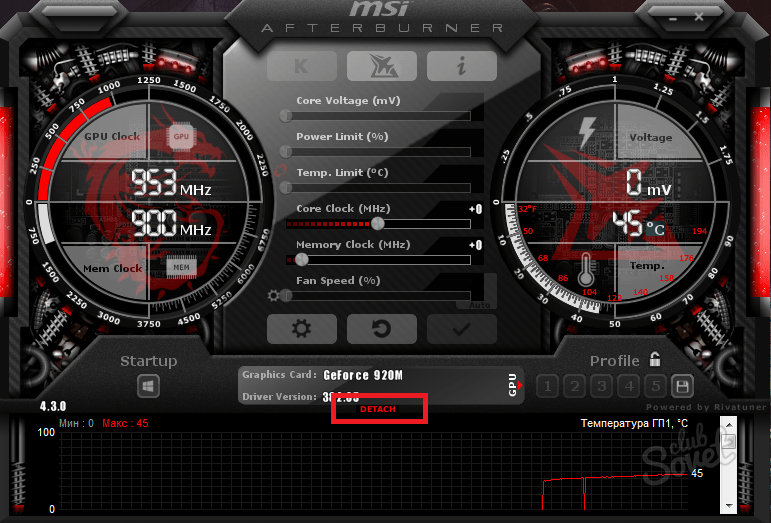Select profile slot 3
Viewport: 771px width, 523px height.
pos(601,386)
